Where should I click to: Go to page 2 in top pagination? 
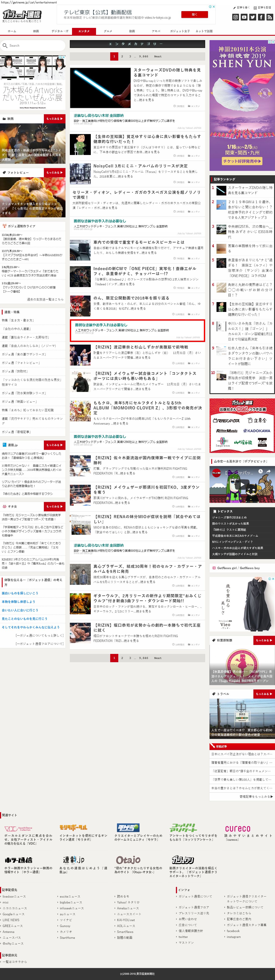[x=122, y=56]
